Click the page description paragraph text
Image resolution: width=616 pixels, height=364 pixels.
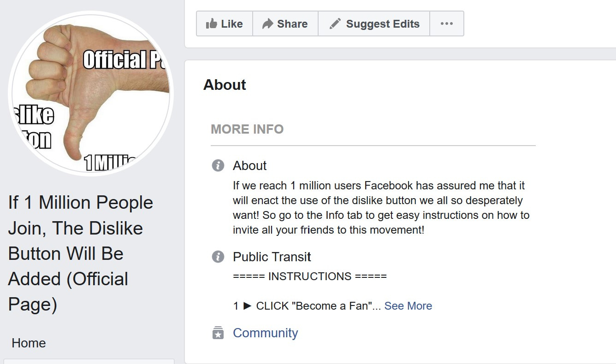pyautogui.click(x=381, y=208)
